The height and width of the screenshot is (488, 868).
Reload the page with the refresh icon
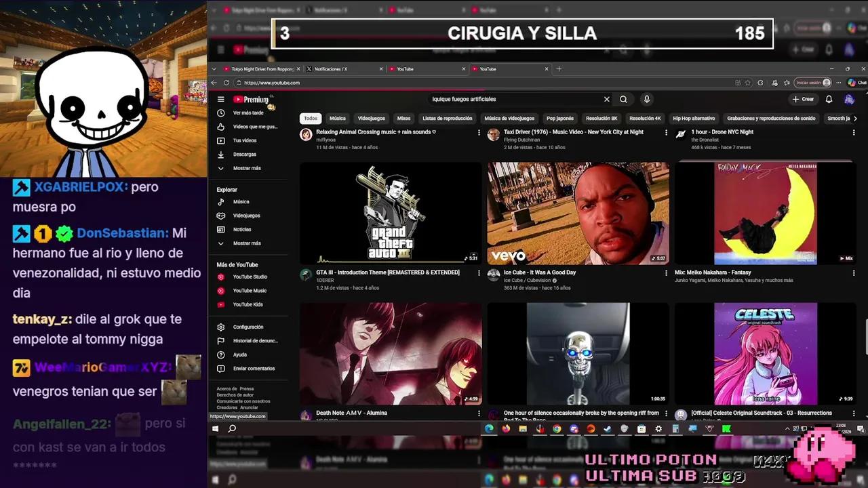[x=226, y=83]
